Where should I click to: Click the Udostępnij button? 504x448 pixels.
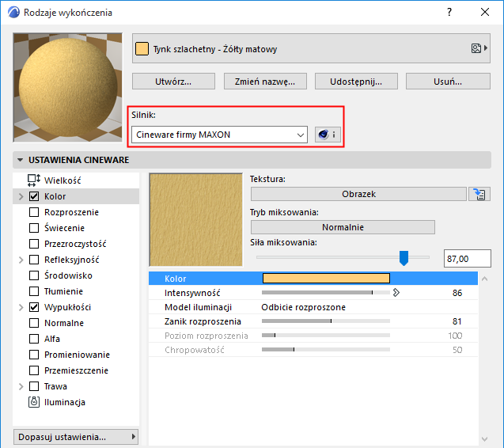(x=356, y=82)
